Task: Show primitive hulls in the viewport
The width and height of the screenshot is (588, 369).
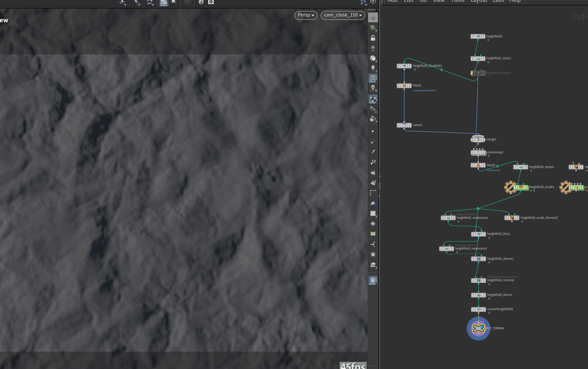Action: click(373, 193)
